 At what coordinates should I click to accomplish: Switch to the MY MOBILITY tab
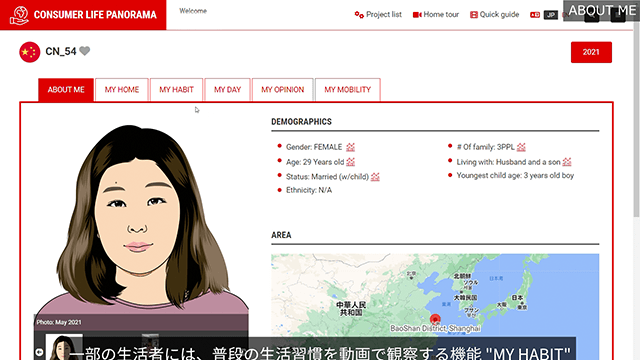[347, 90]
